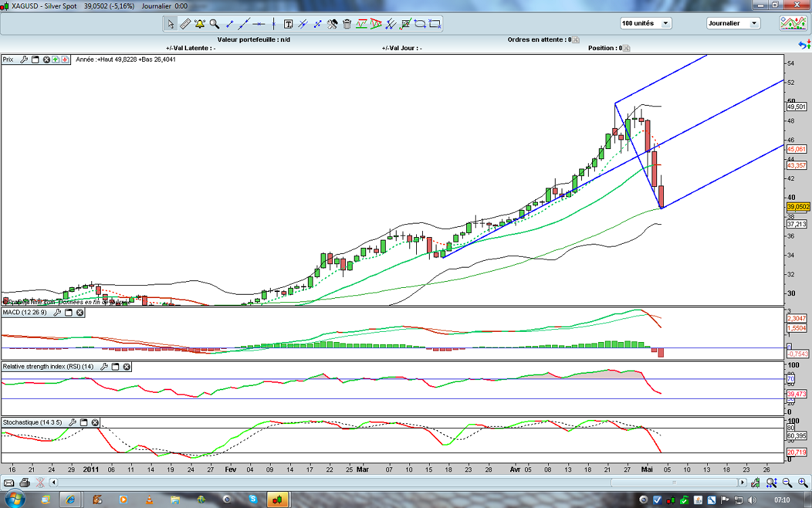This screenshot has height=508, width=812.
Task: Open the hammer and wrench settings tool
Action: (x=332, y=24)
